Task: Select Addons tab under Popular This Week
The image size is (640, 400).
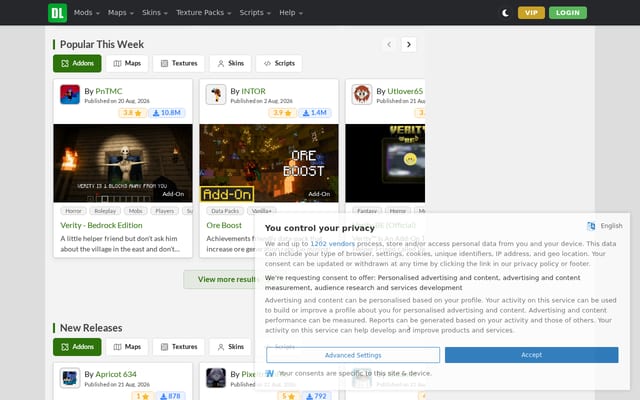Action: click(x=77, y=63)
